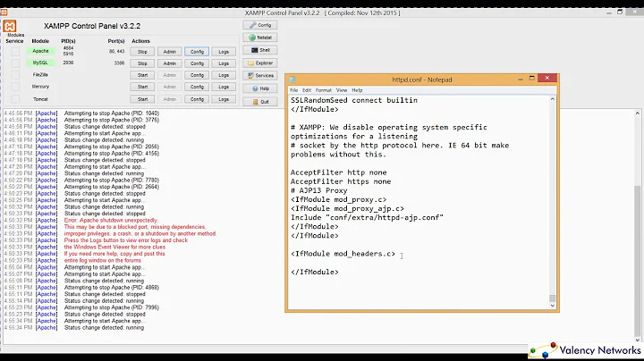The image size is (644, 361).
Task: Click the Notepad title bar icon
Action: click(x=292, y=80)
